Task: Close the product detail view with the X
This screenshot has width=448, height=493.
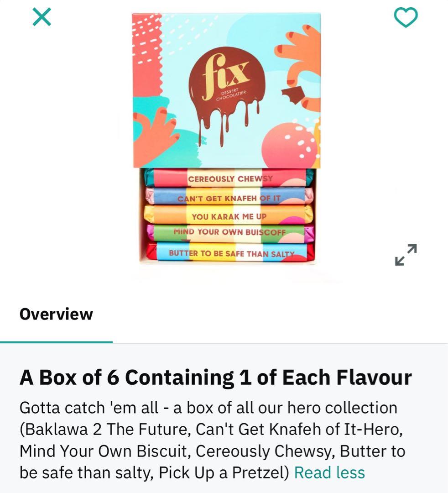Action: (42, 17)
